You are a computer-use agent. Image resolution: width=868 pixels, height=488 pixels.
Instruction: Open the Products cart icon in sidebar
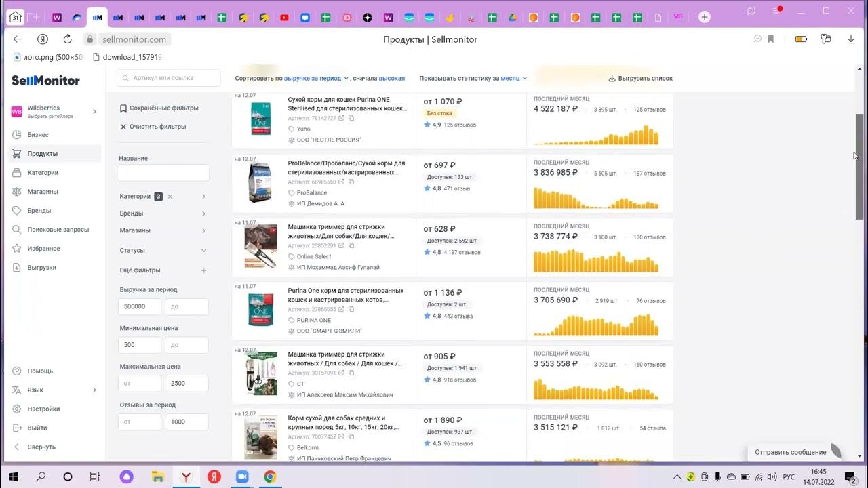(16, 153)
